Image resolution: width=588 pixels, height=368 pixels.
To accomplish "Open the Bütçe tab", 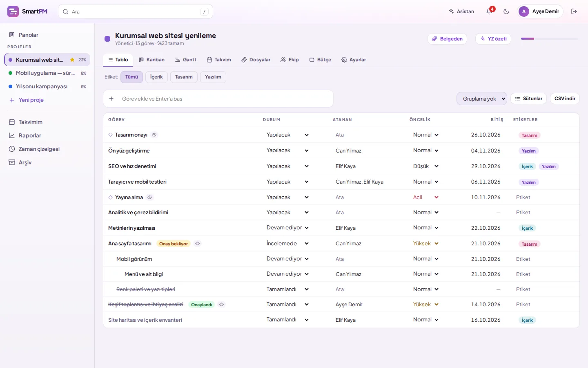I will (x=320, y=60).
